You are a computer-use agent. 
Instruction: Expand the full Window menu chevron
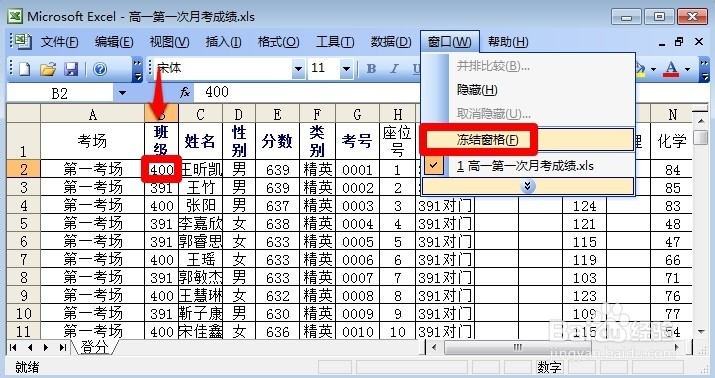click(x=528, y=186)
